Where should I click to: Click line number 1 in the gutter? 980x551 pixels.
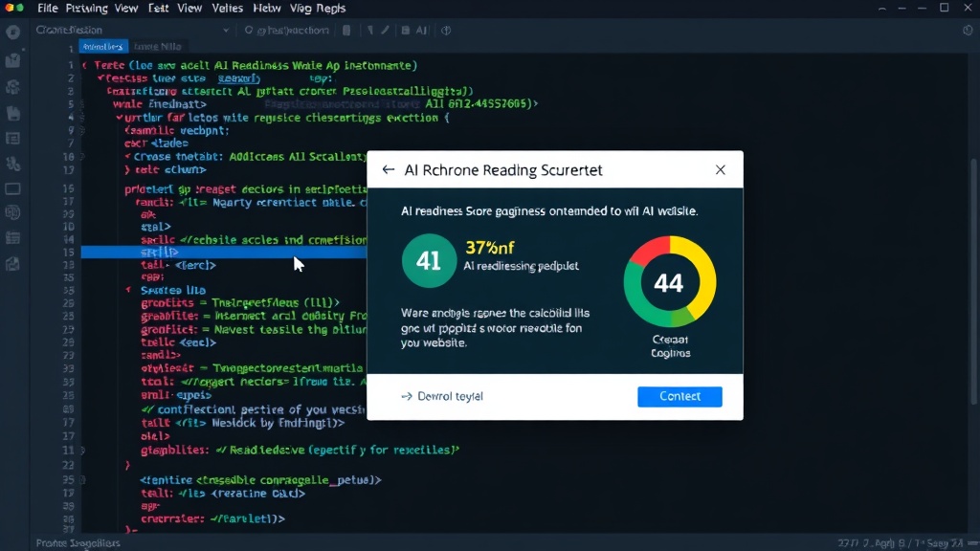[71, 65]
